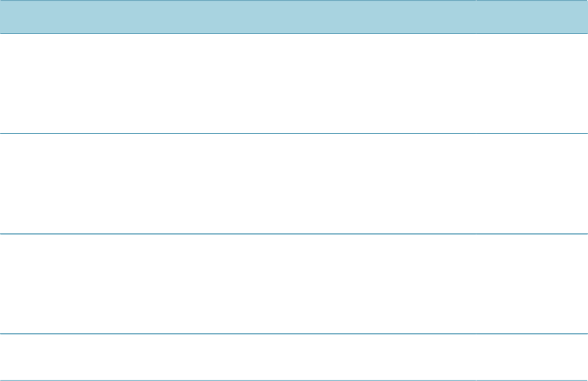Screen dimensions: 588x381
Task: Click the first row's narrow right cell
Action: tap(532, 83)
